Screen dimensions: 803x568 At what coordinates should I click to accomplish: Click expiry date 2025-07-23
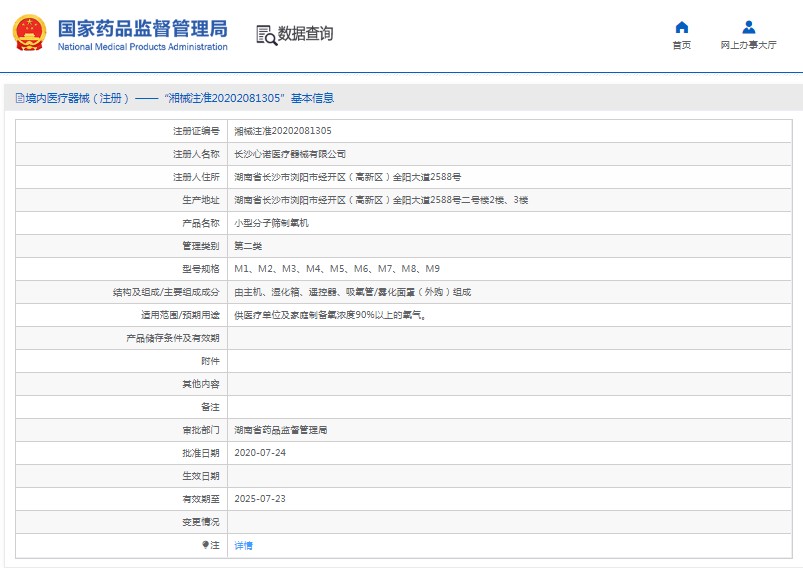[260, 498]
